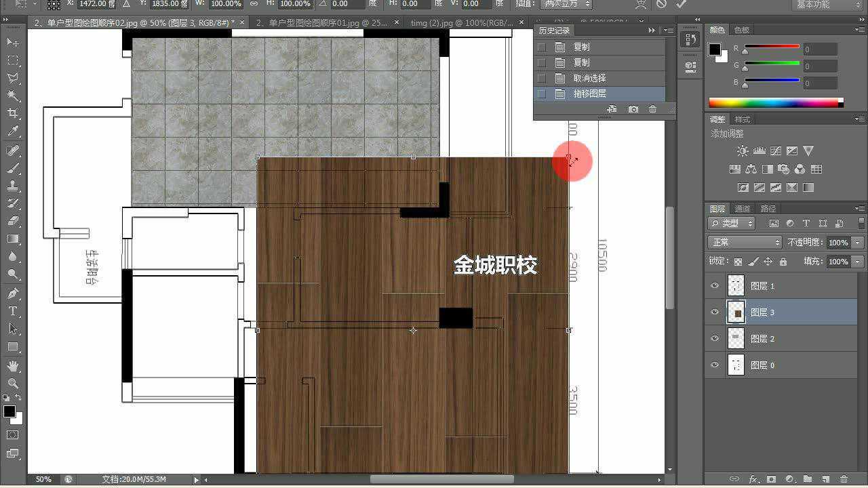Create a new layer in Layers panel

[825, 479]
